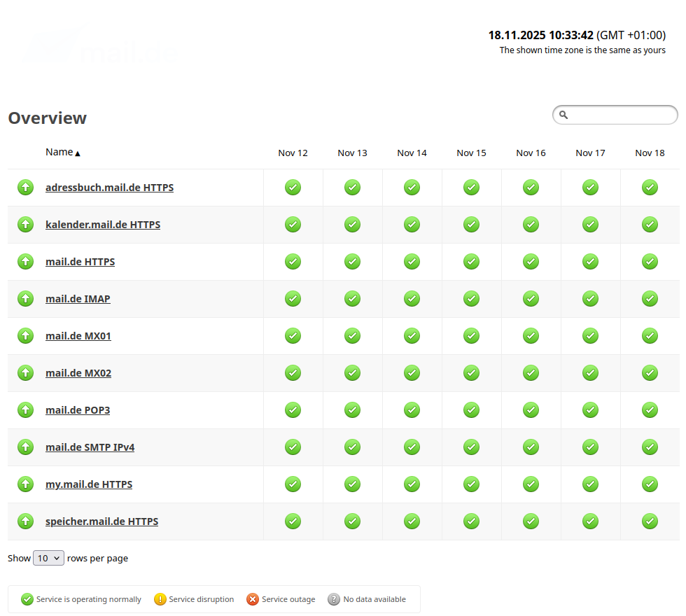Click the Nov 18 column header
The height and width of the screenshot is (616, 686).
pos(650,153)
